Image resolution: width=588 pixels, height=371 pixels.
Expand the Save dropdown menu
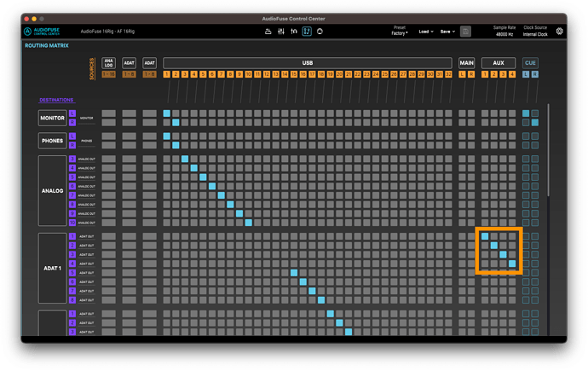(447, 32)
